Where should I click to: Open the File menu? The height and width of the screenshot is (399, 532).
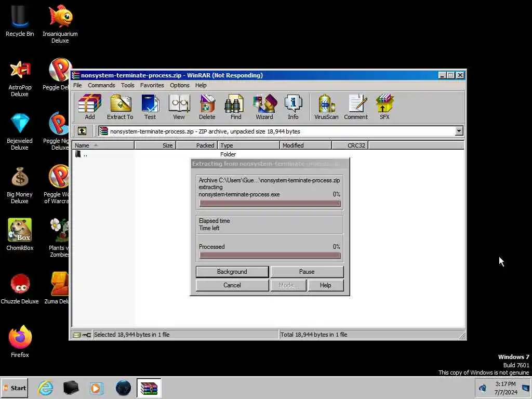[x=77, y=85]
